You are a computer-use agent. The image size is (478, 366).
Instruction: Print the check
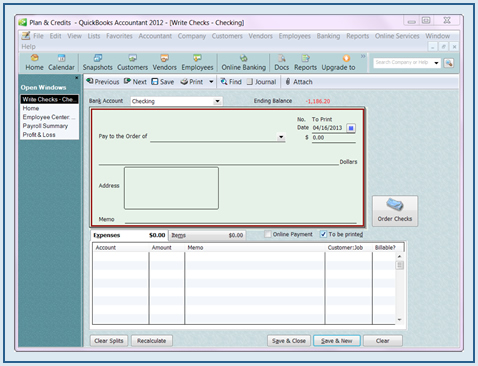(x=192, y=82)
